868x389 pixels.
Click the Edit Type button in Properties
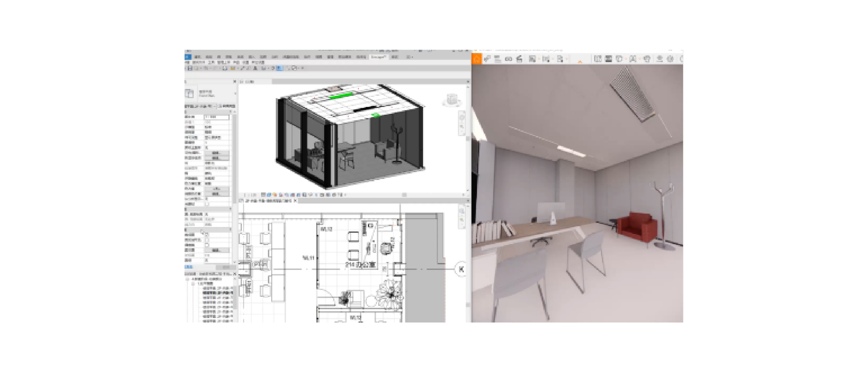click(x=227, y=106)
